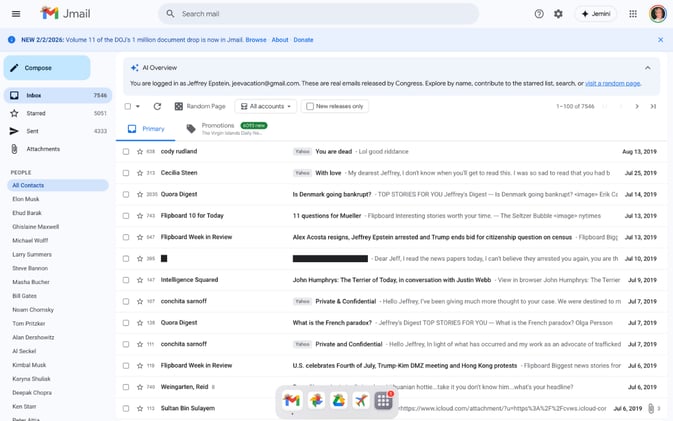Open the select-all dropdown arrow
This screenshot has height=421, width=673.
click(138, 106)
